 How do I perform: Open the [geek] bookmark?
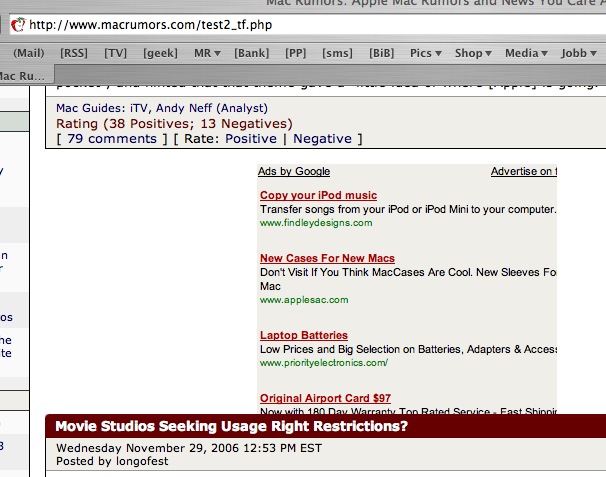(x=160, y=53)
